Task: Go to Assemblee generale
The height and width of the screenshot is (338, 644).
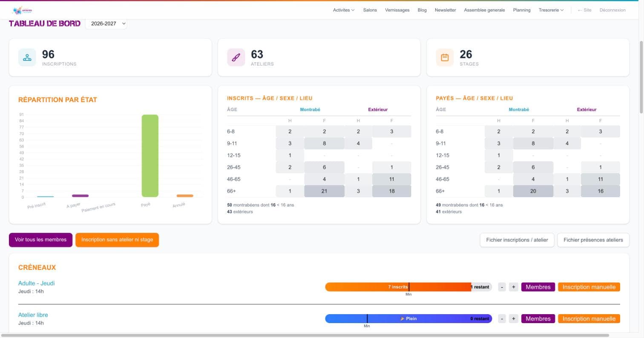Action: pyautogui.click(x=484, y=10)
